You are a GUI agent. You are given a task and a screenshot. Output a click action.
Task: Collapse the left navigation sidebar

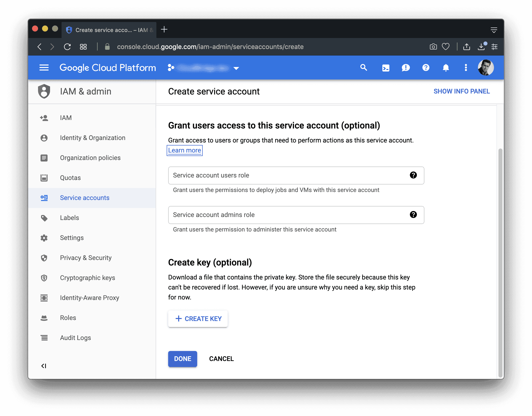pyautogui.click(x=44, y=366)
